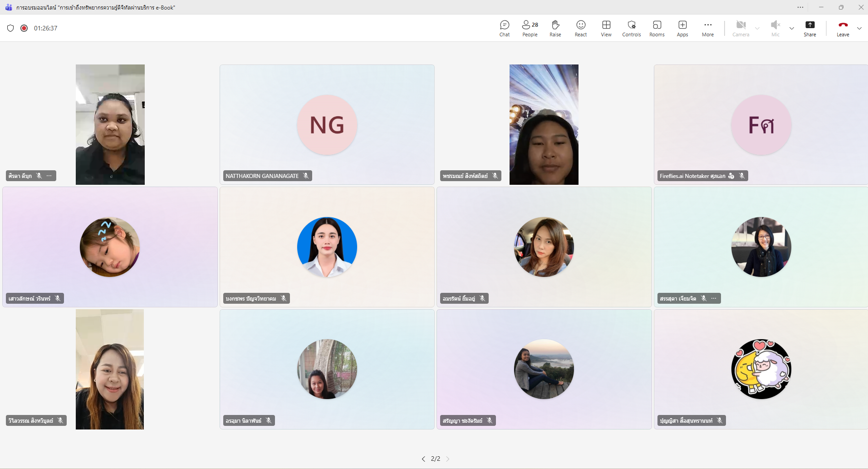
Task: Expand the Mic options dropdown arrow
Action: click(x=792, y=28)
